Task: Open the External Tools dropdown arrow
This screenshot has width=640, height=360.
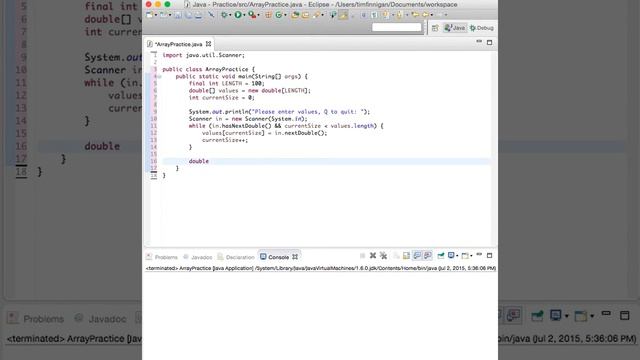Action: click(x=258, y=15)
